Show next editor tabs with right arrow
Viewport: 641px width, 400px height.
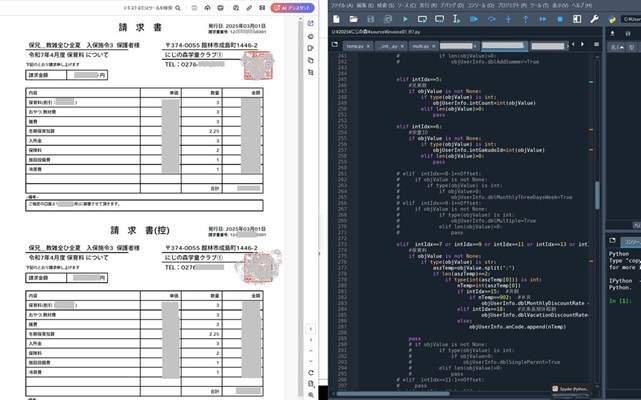click(x=582, y=44)
